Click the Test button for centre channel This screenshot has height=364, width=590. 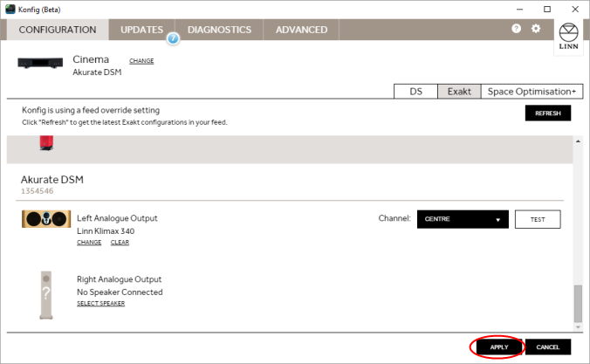pyautogui.click(x=538, y=219)
